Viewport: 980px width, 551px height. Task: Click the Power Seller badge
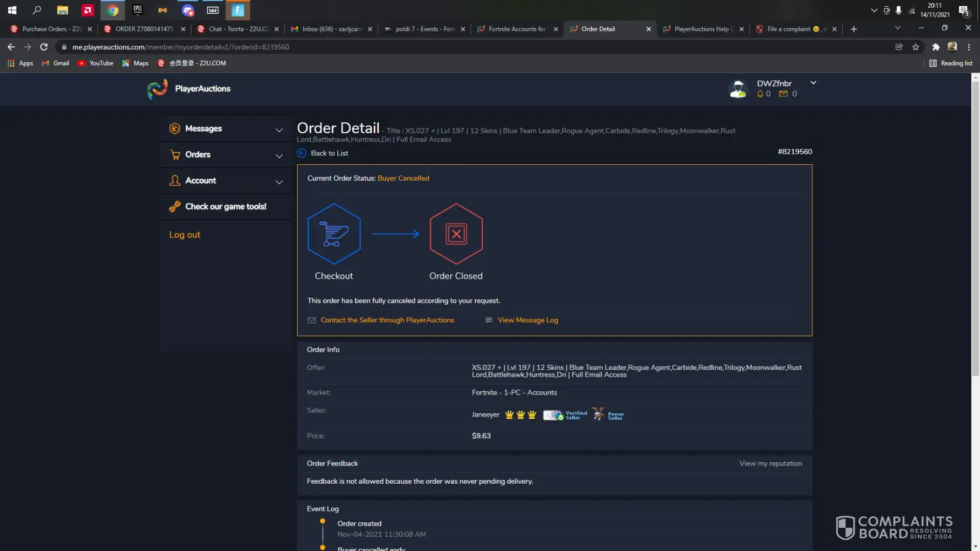(609, 415)
